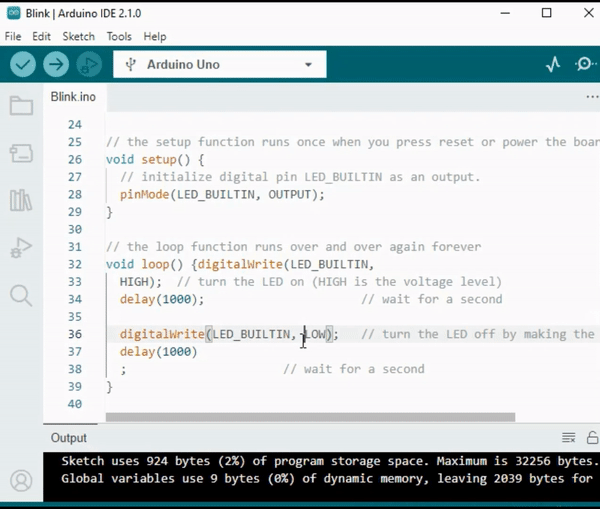Image resolution: width=600 pixels, height=509 pixels.
Task: Click the user account icon
Action: 21,481
